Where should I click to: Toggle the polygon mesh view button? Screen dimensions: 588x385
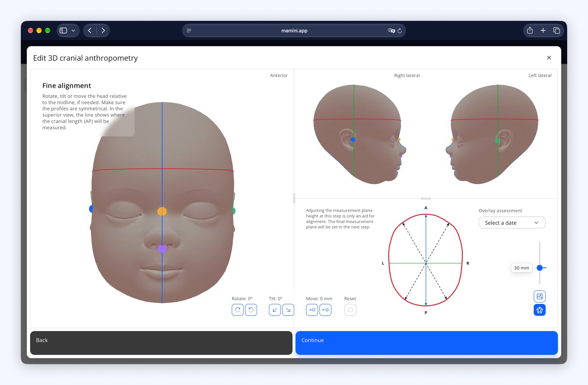coord(540,310)
